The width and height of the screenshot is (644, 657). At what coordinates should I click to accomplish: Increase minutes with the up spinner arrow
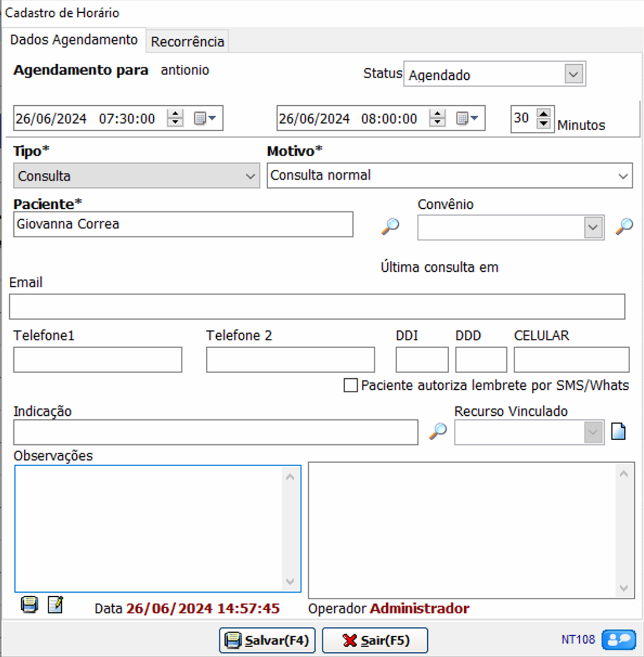pyautogui.click(x=543, y=113)
